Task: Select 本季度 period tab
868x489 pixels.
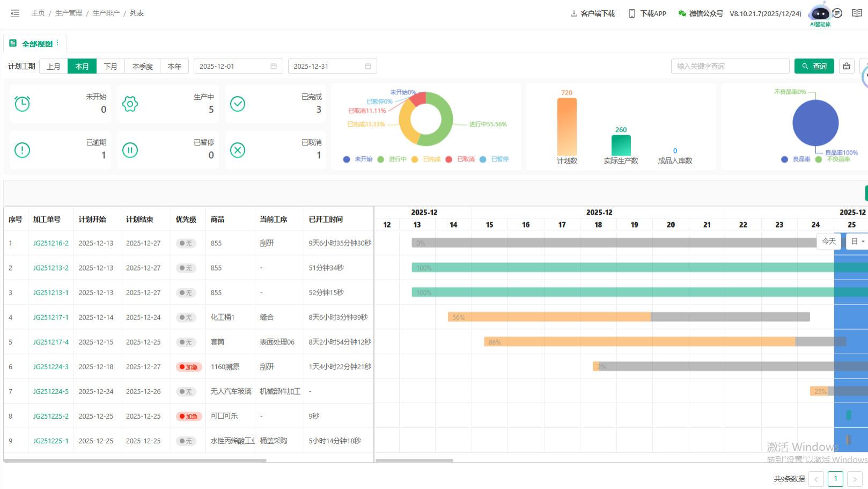Action: [143, 67]
